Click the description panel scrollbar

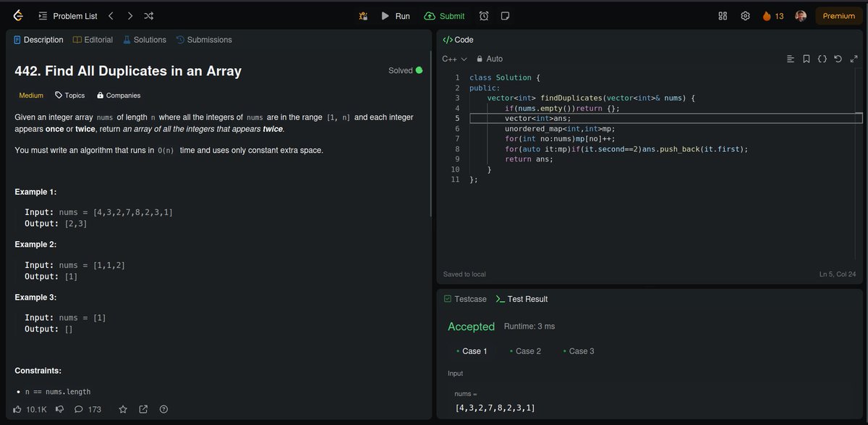coord(431,134)
